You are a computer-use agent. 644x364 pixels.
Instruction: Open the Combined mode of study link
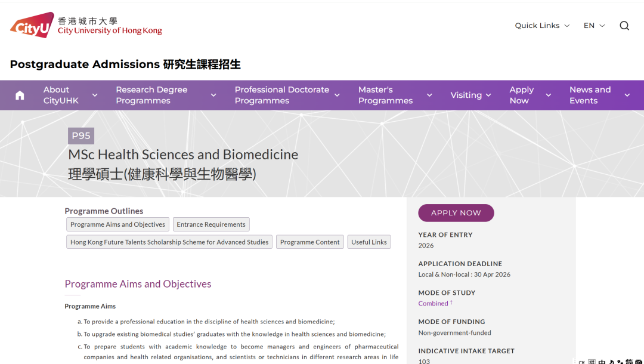click(432, 303)
